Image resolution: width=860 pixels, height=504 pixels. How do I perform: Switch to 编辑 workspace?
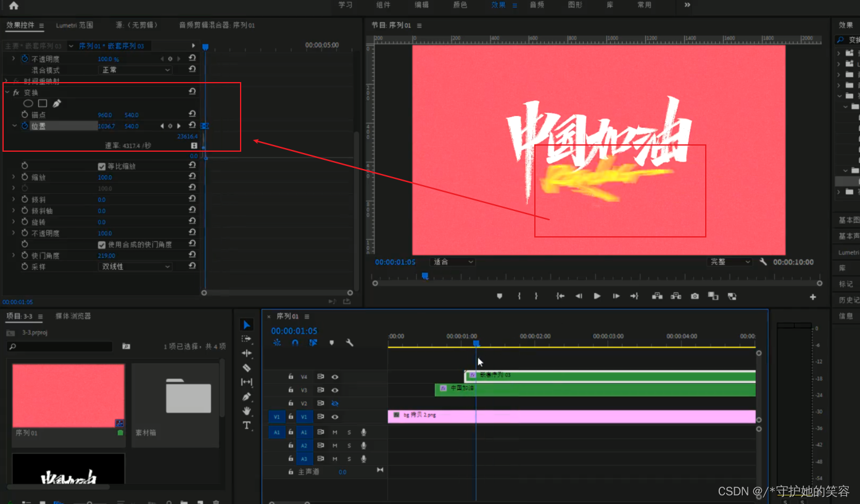(421, 5)
